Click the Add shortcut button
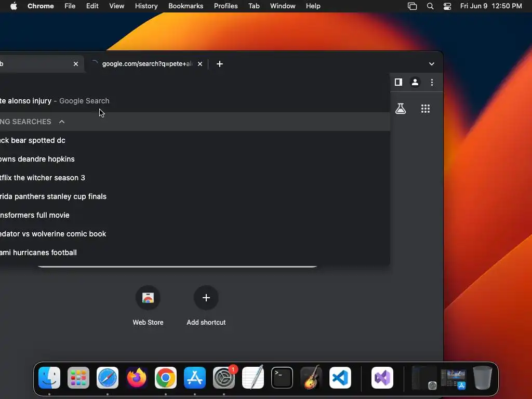532x399 pixels. tap(206, 305)
